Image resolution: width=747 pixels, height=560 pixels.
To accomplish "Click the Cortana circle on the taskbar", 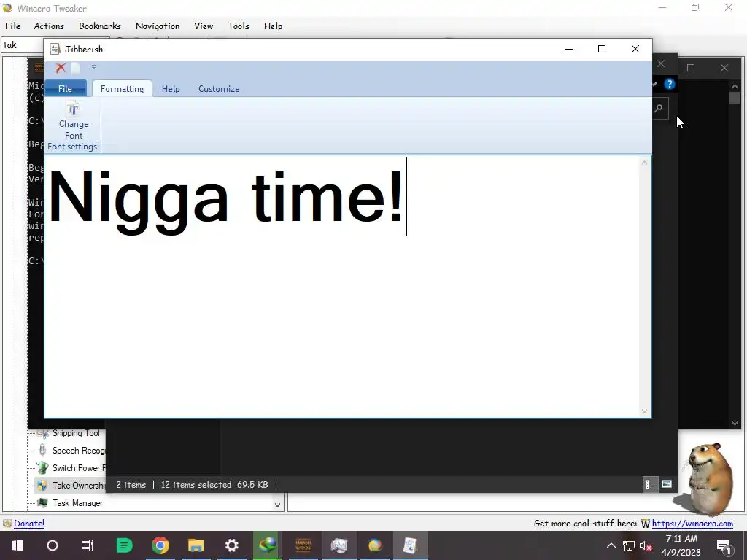I will click(53, 545).
